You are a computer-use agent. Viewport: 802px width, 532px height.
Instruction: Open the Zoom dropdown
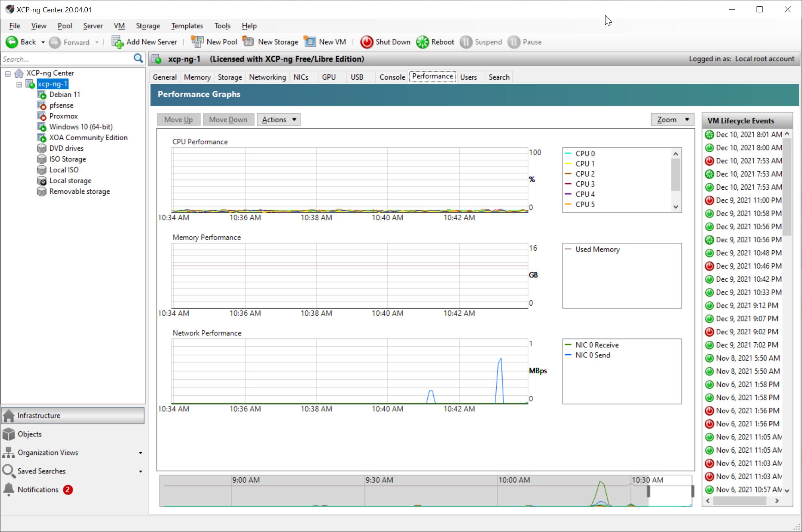[x=672, y=120]
